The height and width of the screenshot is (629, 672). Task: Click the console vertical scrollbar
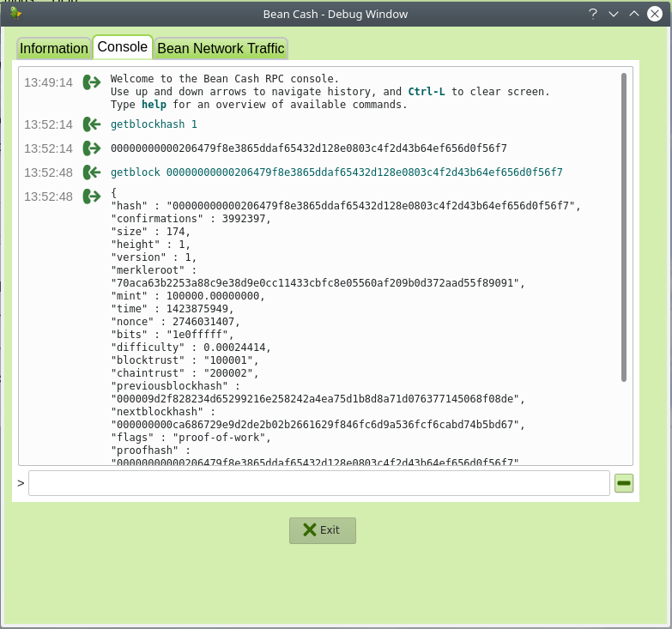pyautogui.click(x=624, y=227)
